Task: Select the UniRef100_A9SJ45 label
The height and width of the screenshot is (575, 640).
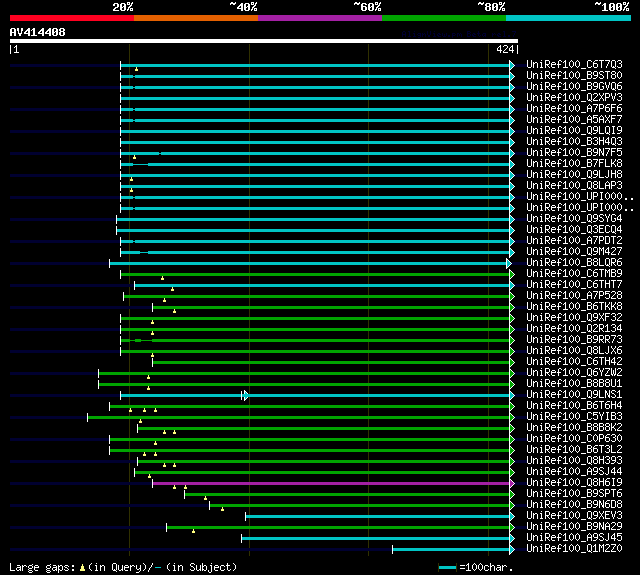Action: [574, 538]
